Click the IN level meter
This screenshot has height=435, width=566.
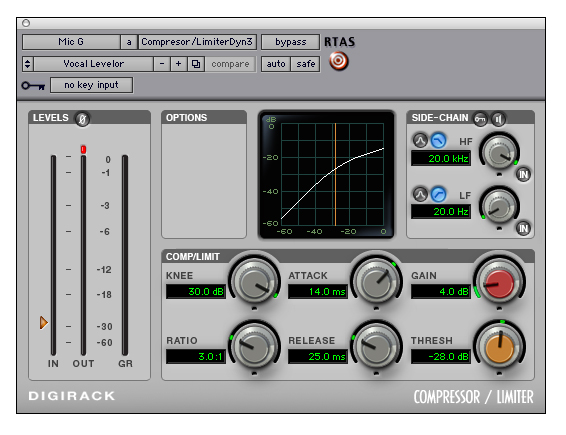[53, 255]
